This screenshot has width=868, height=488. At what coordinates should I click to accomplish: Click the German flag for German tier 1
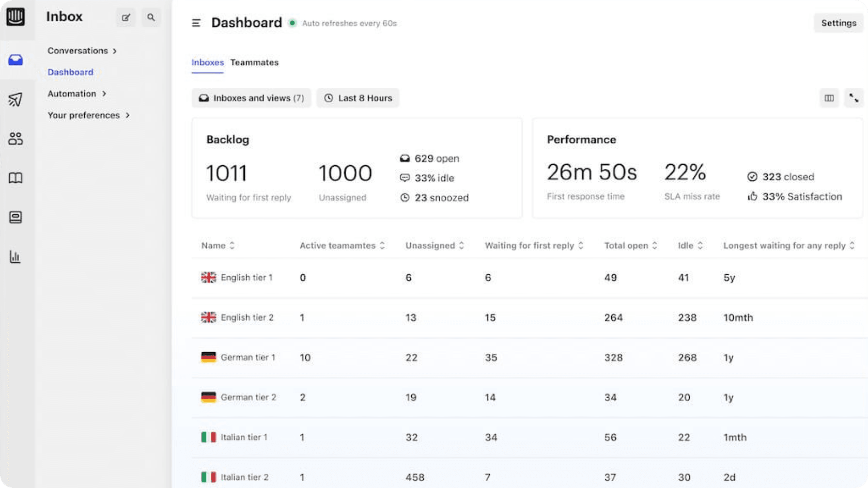pyautogui.click(x=209, y=357)
